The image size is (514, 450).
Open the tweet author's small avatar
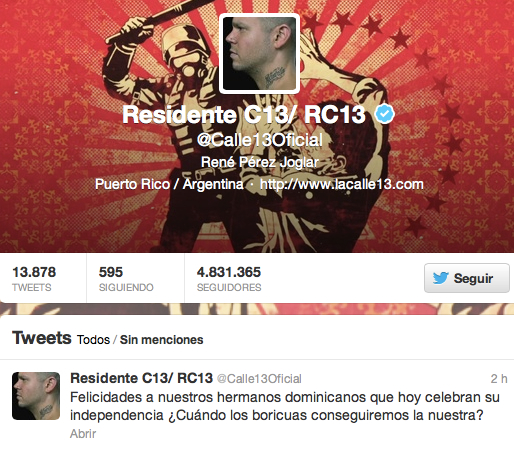(36, 396)
